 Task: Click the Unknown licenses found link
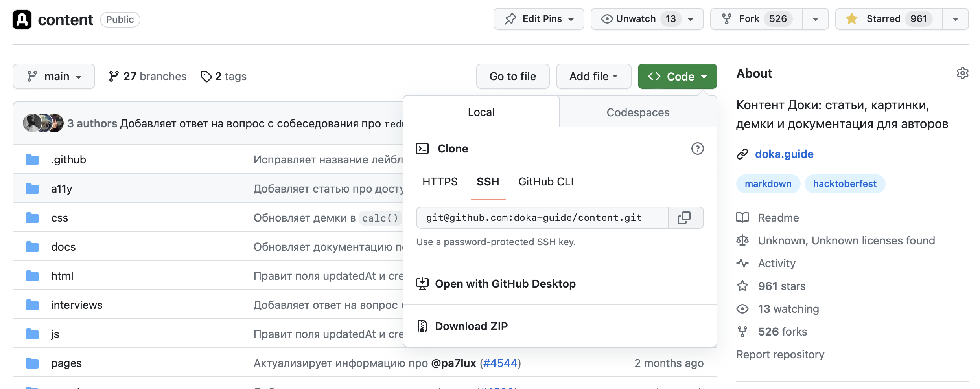(846, 240)
